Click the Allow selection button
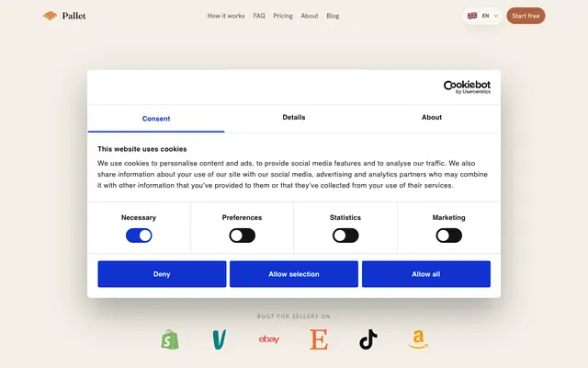This screenshot has height=368, width=588. tap(294, 274)
